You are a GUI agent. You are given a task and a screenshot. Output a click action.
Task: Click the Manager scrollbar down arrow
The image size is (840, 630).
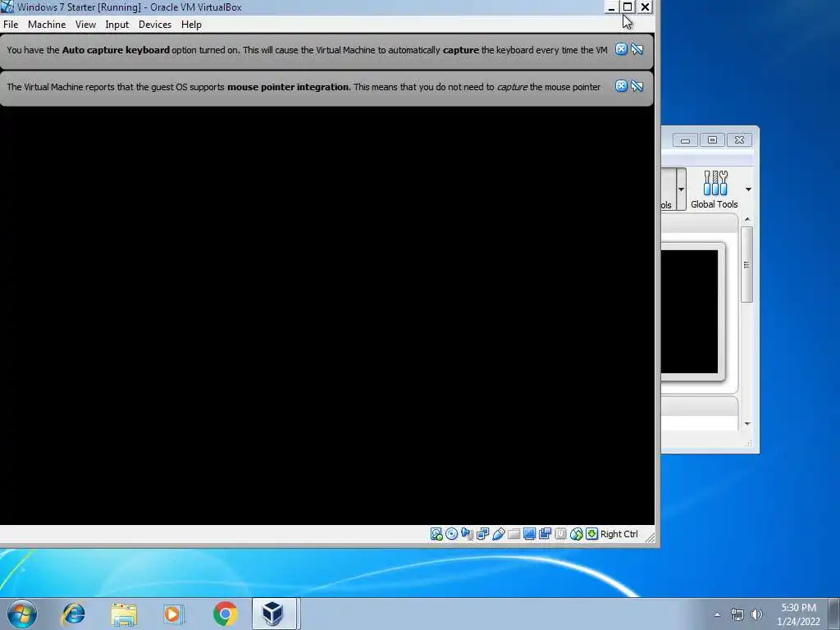pyautogui.click(x=747, y=424)
